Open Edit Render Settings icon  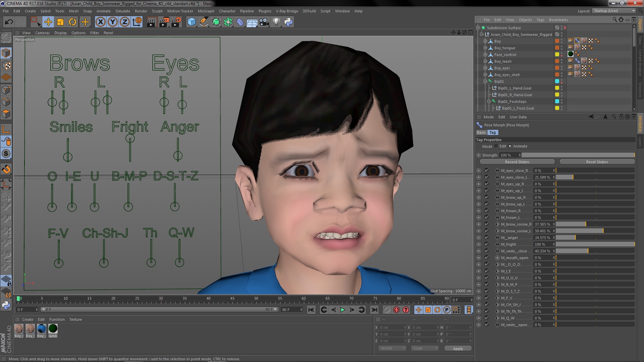tap(176, 22)
